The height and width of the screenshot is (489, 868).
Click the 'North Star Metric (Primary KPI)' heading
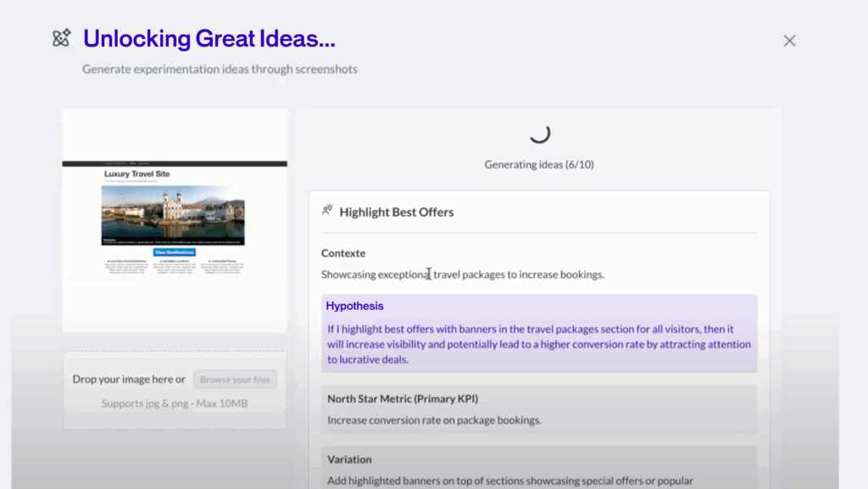tap(403, 398)
